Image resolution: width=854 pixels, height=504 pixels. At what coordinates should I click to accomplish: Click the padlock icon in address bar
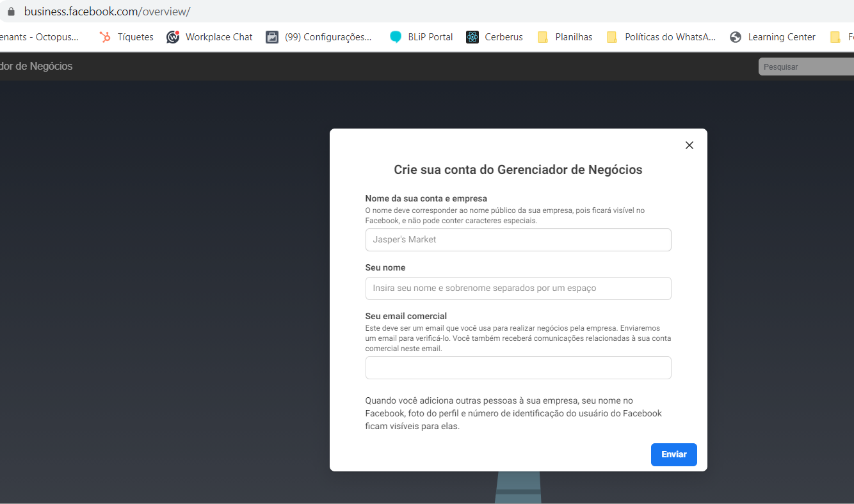coord(10,12)
